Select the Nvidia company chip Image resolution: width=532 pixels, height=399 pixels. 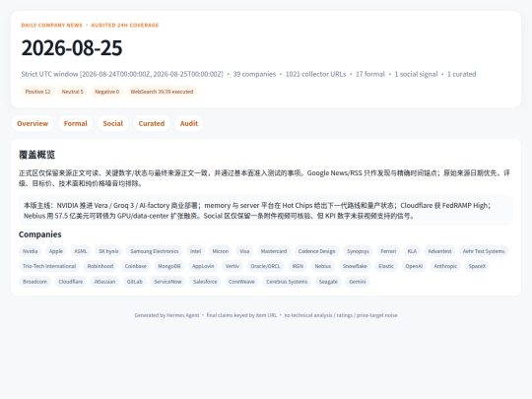[x=31, y=251]
